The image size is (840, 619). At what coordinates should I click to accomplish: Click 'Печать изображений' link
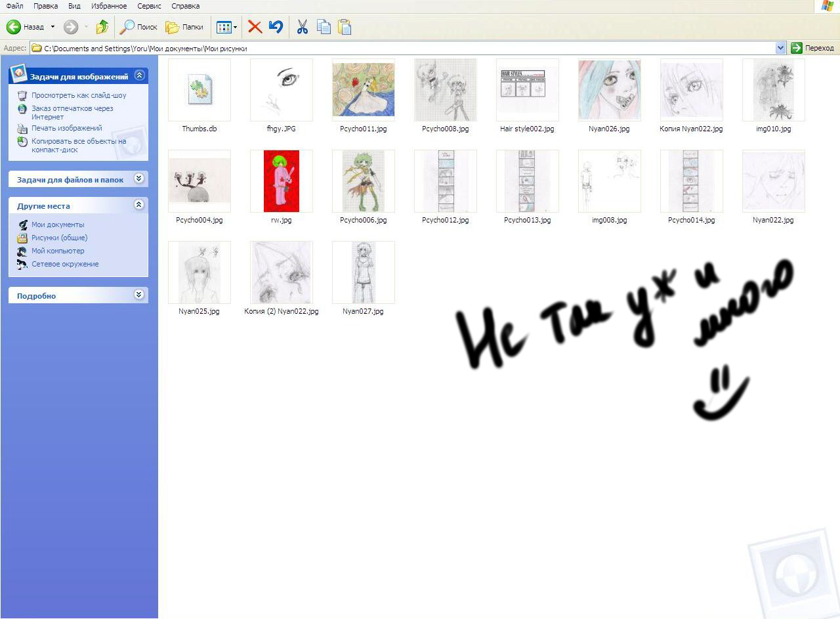(x=67, y=128)
